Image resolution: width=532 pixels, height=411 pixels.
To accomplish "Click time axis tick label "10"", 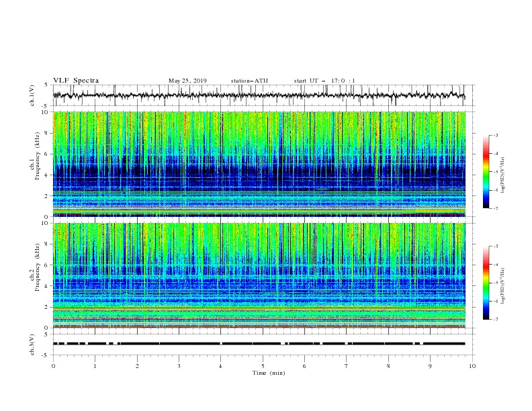I will [472, 366].
